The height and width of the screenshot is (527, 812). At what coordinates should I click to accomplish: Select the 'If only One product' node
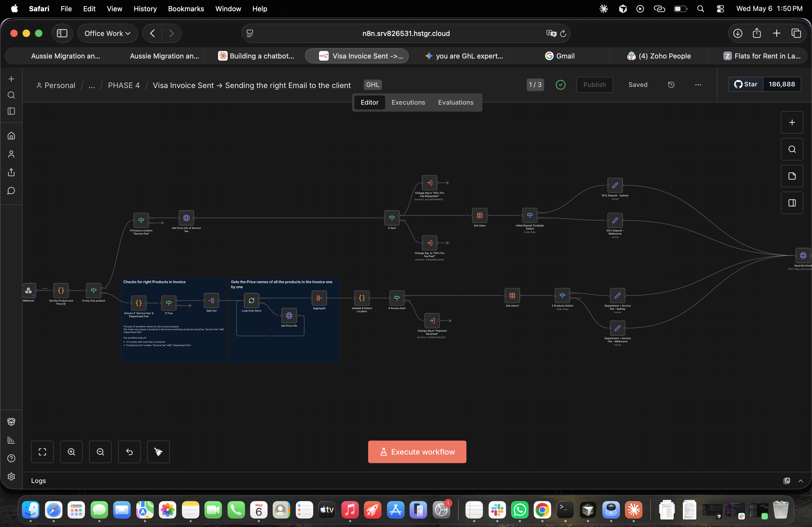(x=93, y=290)
